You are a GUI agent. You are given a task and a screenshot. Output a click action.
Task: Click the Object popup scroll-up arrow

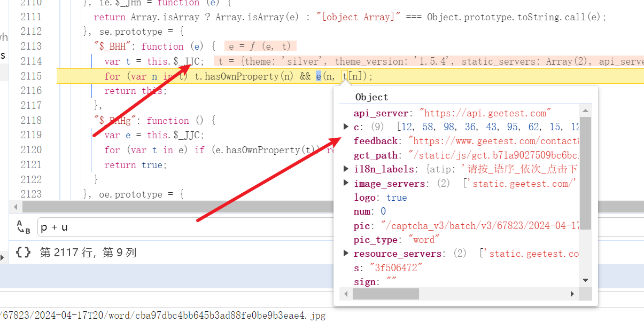586,111
